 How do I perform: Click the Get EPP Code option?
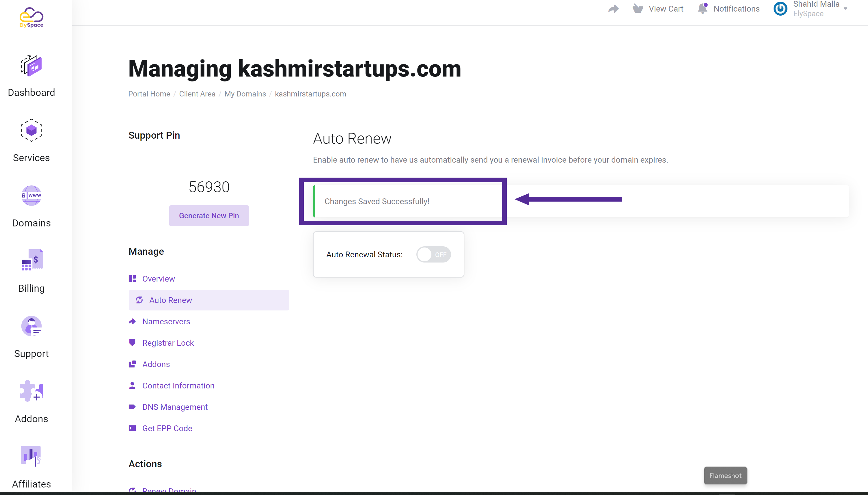167,428
